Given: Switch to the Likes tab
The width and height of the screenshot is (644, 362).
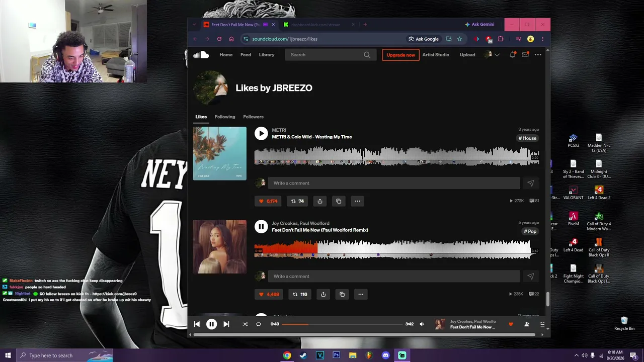Looking at the screenshot, I should point(201,117).
